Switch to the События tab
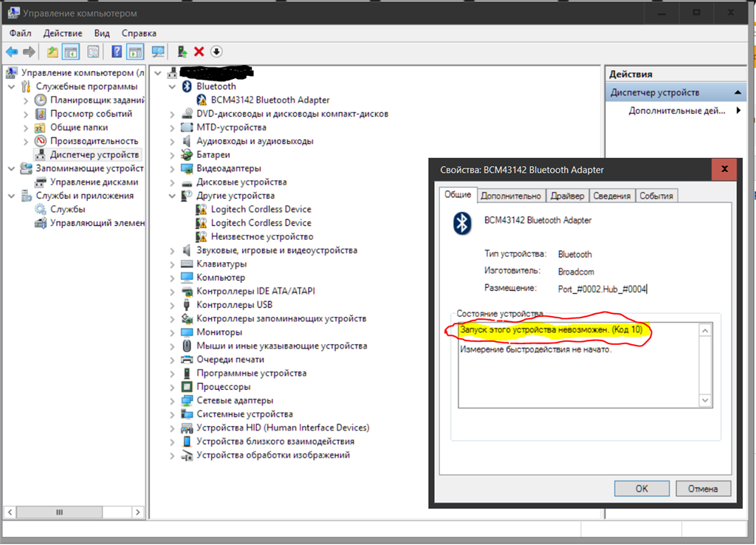Image resolution: width=756 pixels, height=545 pixels. (656, 196)
